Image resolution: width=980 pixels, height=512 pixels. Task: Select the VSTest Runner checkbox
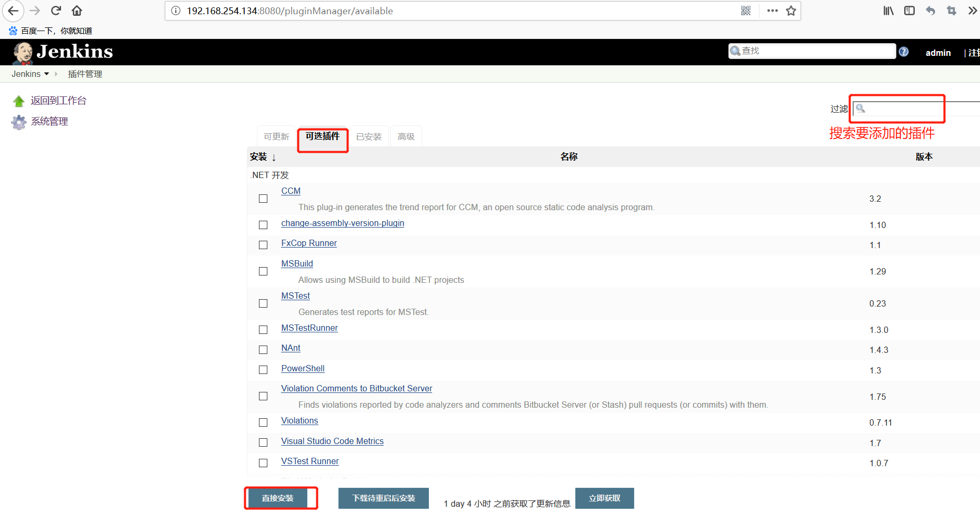[263, 463]
